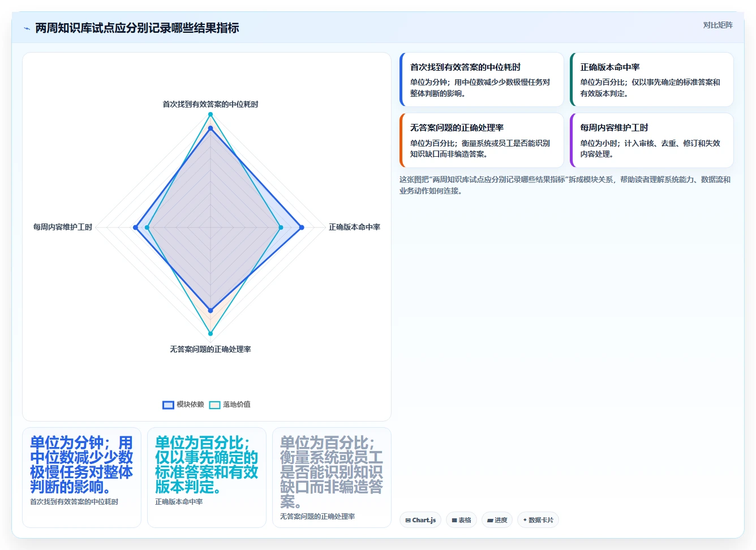Screen dimensions: 756x550
Task: Toggle the 落地价值 legend item
Action: click(230, 405)
